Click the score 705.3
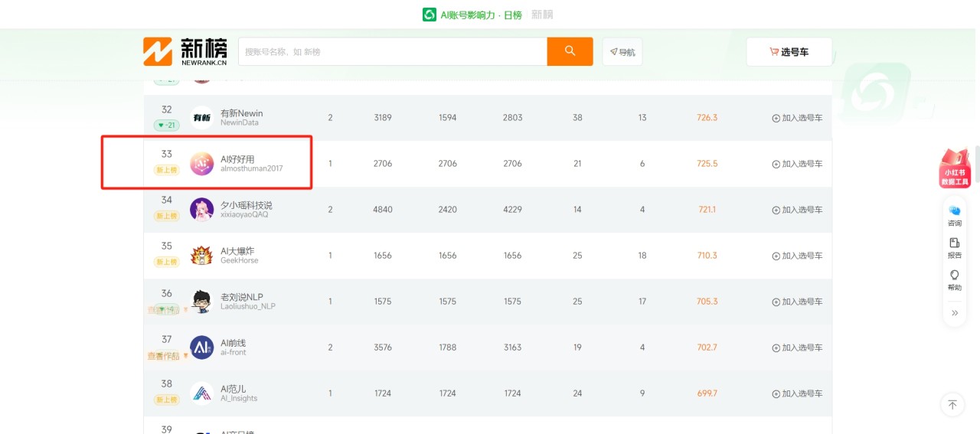 pyautogui.click(x=707, y=302)
